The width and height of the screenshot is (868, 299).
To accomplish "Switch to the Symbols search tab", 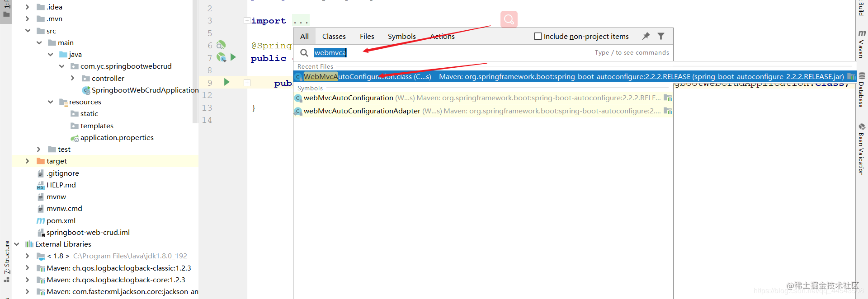I will (x=401, y=36).
